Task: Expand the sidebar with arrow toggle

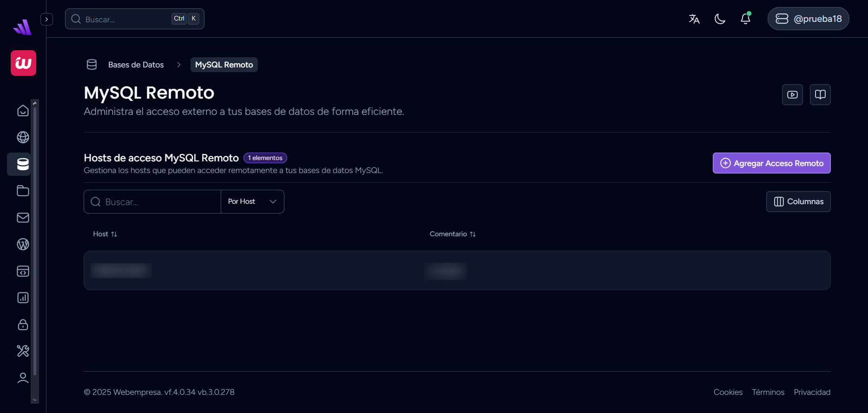Action: tap(46, 19)
